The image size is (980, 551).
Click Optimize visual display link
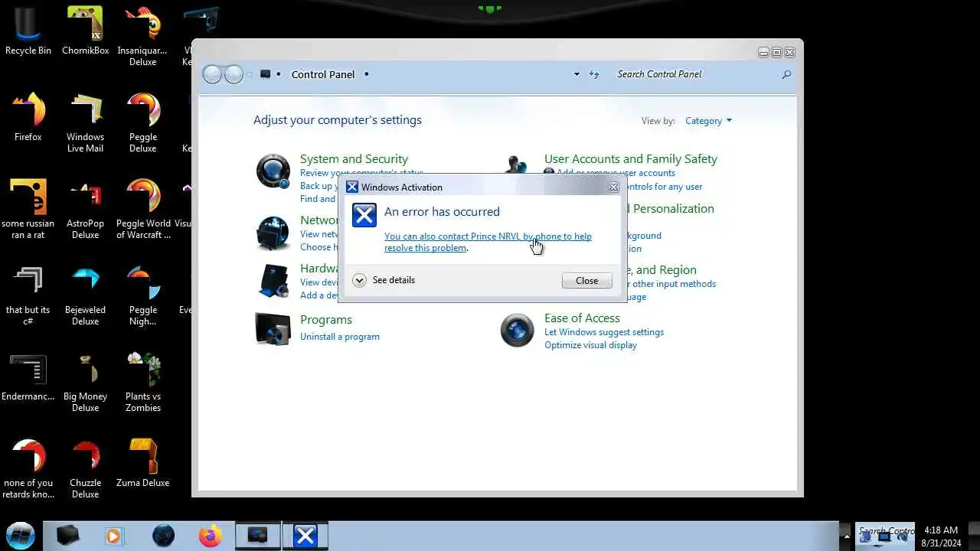(590, 345)
